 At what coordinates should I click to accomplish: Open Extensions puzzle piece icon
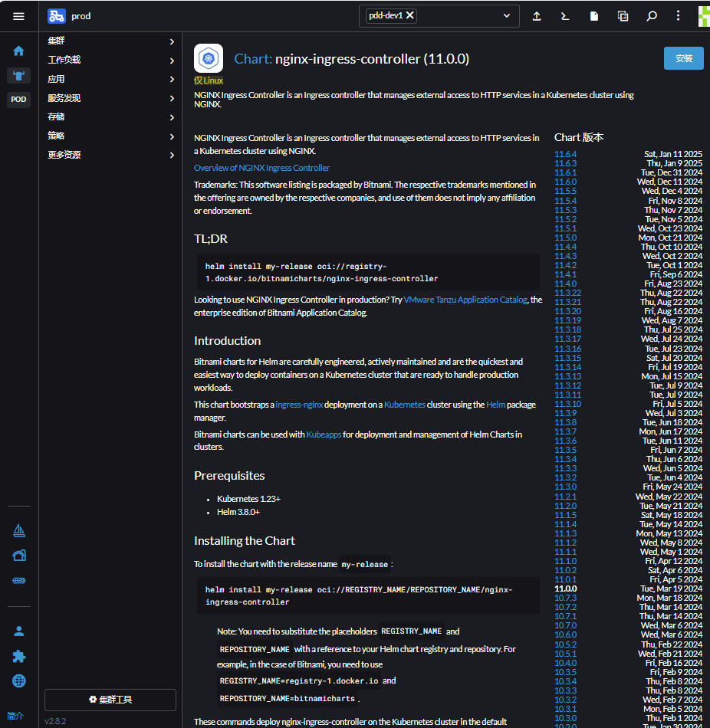pos(19,656)
